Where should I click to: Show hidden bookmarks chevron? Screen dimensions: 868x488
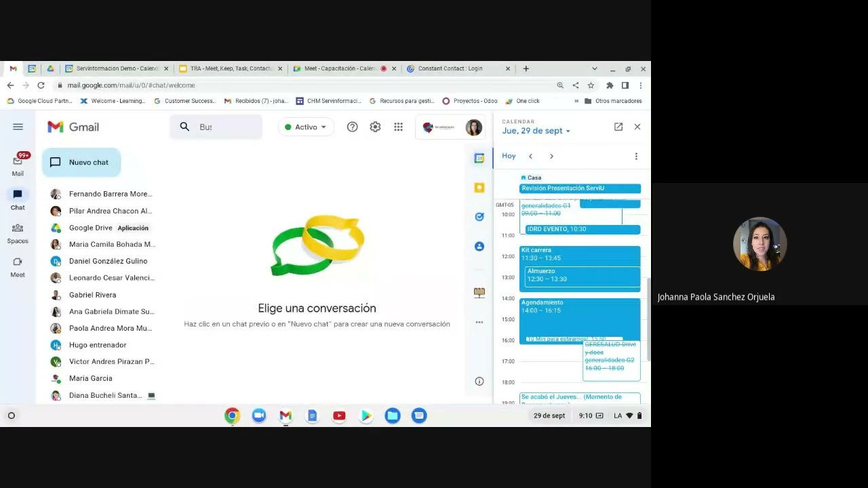tap(576, 101)
